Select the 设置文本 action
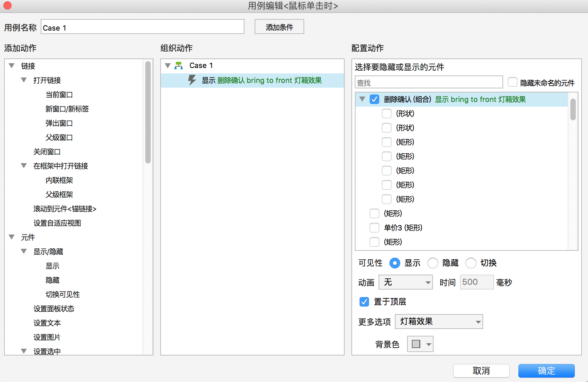The height and width of the screenshot is (382, 588). (x=47, y=323)
